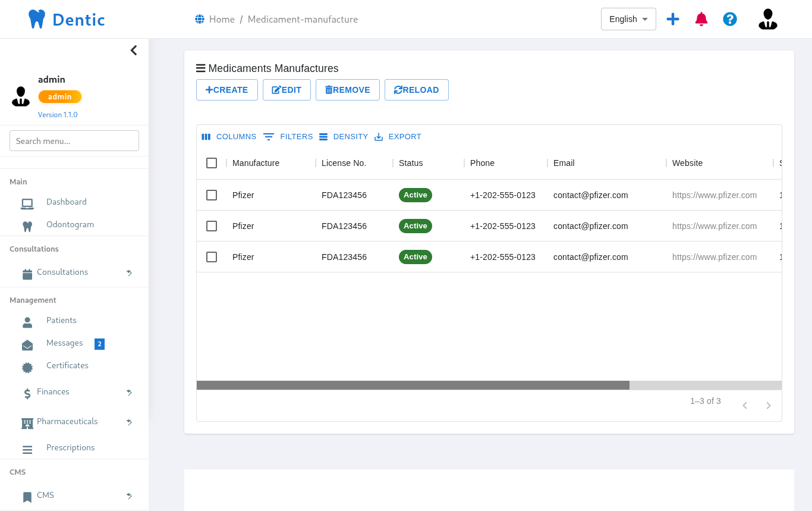Open the user profile avatar in header
Screen dimensions: 812x511
(x=767, y=19)
